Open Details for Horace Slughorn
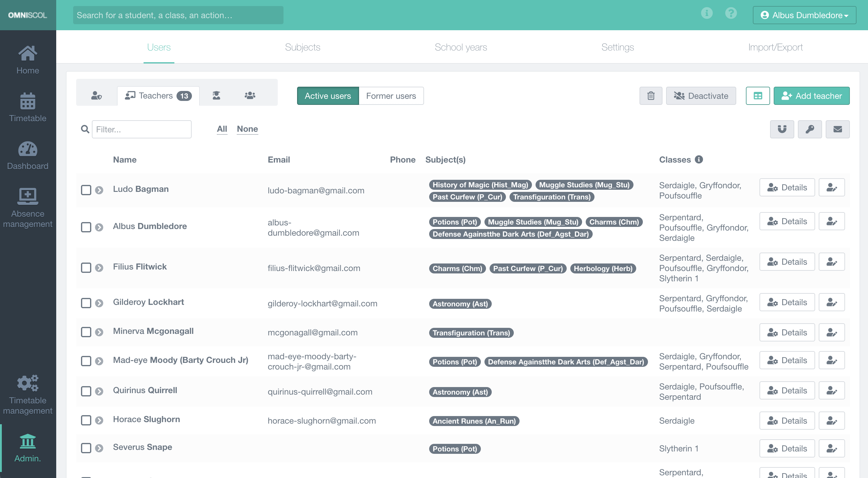 click(x=787, y=420)
